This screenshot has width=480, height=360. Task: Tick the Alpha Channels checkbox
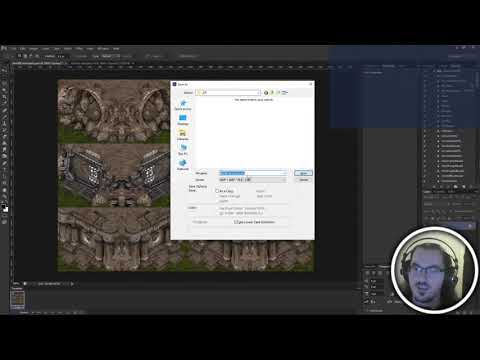[x=217, y=196]
